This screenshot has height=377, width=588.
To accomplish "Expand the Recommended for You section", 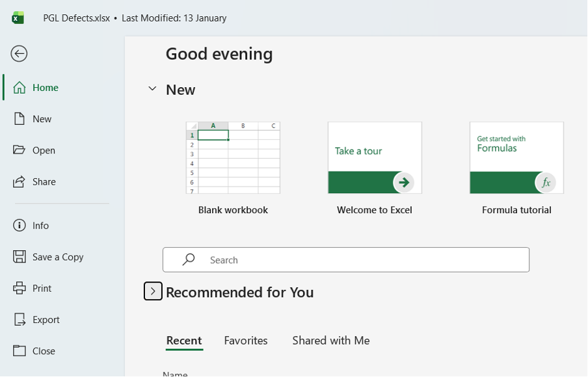I will click(x=153, y=291).
